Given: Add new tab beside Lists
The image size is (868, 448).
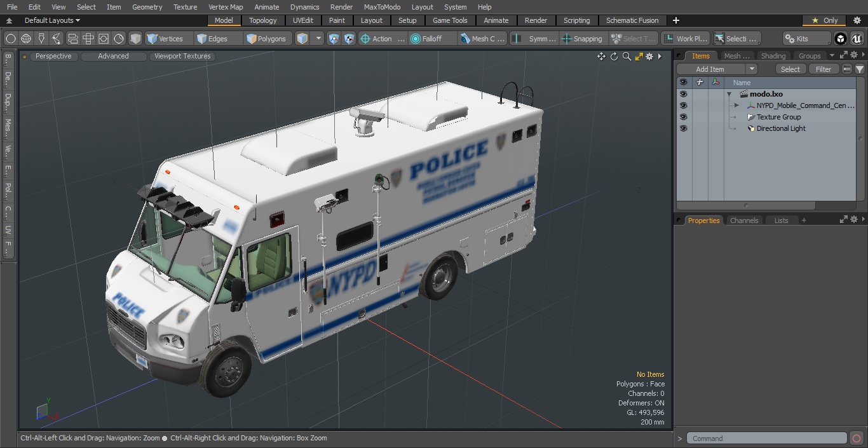Looking at the screenshot, I should [x=804, y=221].
